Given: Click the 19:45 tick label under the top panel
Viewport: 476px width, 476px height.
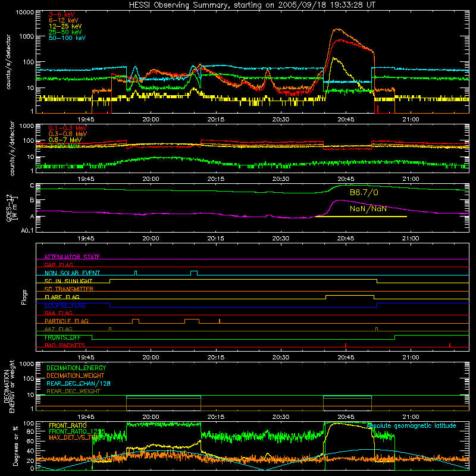Looking at the screenshot, I should (x=86, y=120).
